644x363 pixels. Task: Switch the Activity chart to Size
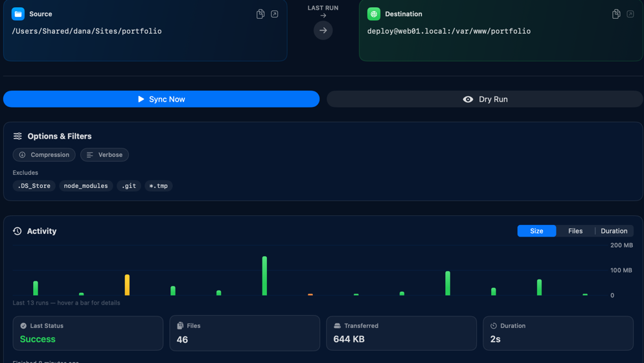[x=537, y=231]
